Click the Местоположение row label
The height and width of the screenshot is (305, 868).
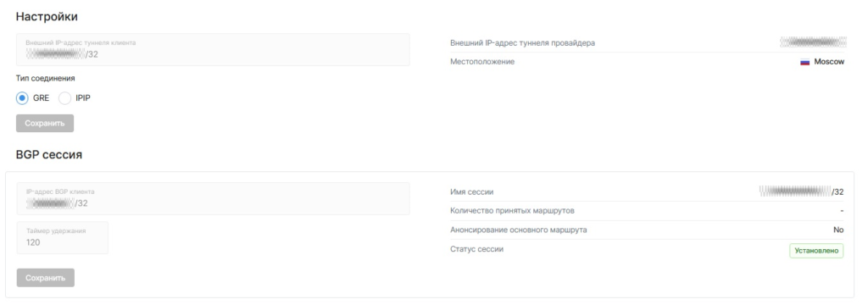[482, 62]
